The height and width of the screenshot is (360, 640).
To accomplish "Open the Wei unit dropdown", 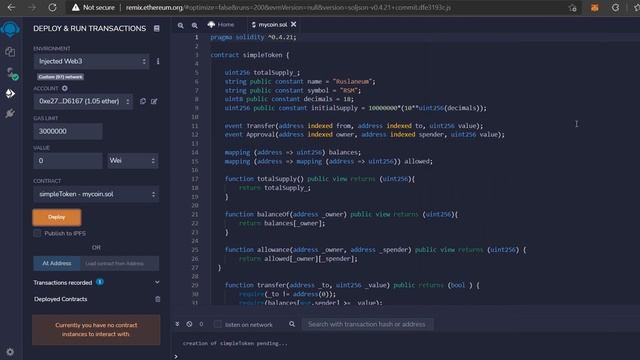I will 132,161.
